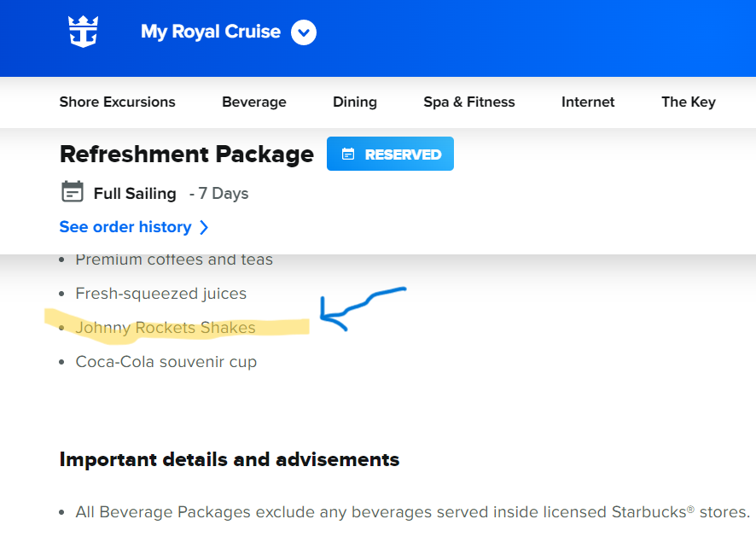Open The Key tab
The image size is (756, 560).
[x=689, y=102]
